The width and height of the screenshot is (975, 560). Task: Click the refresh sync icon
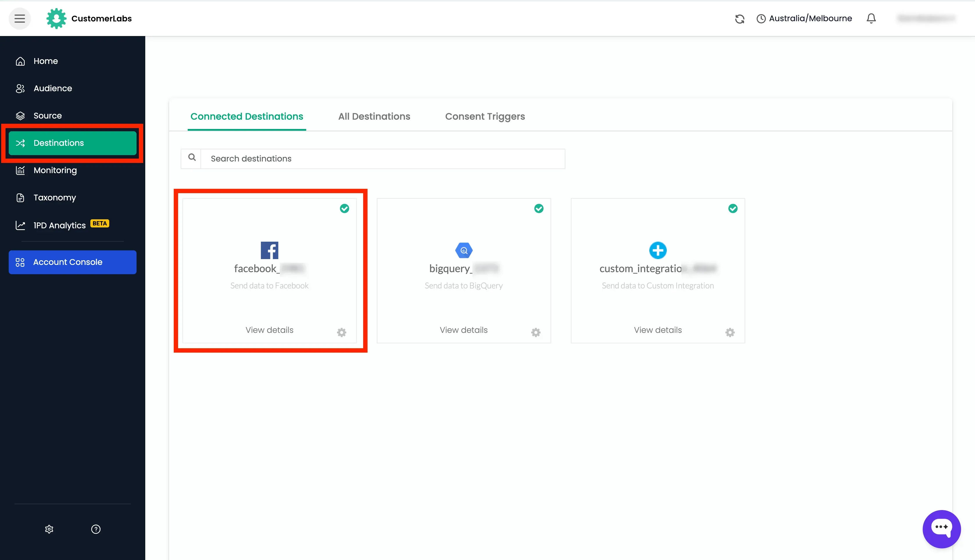[740, 19]
